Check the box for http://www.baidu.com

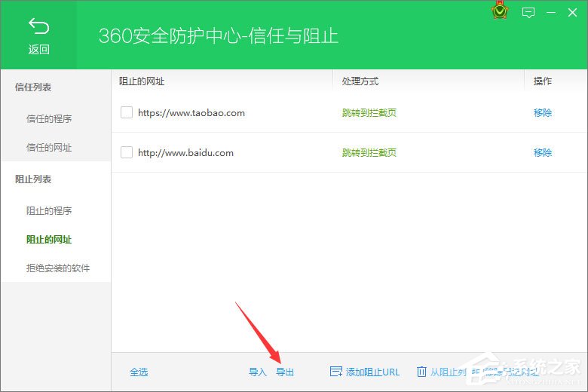click(x=127, y=152)
